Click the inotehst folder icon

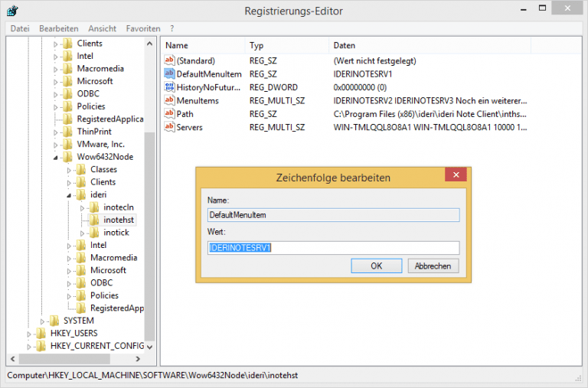pos(94,220)
